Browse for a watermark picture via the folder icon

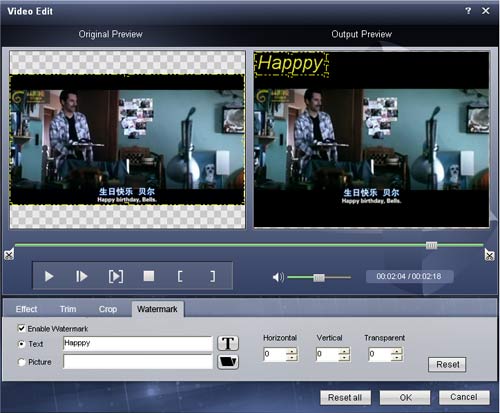[x=228, y=362]
